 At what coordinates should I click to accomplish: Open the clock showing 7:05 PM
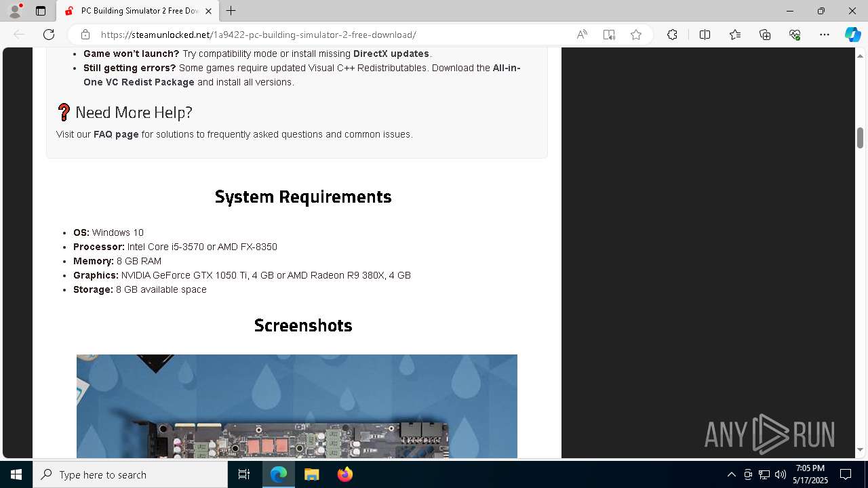pyautogui.click(x=812, y=474)
